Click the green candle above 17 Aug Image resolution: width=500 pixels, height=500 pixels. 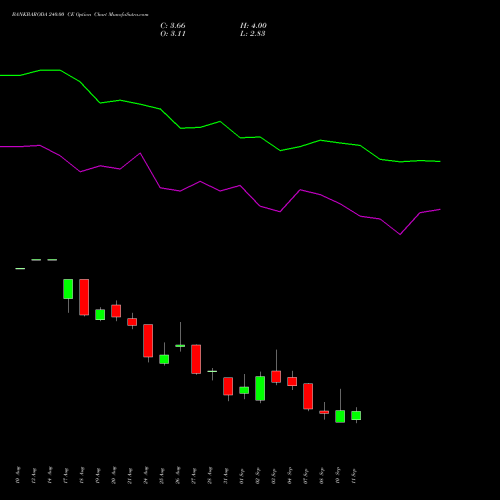[x=68, y=289]
